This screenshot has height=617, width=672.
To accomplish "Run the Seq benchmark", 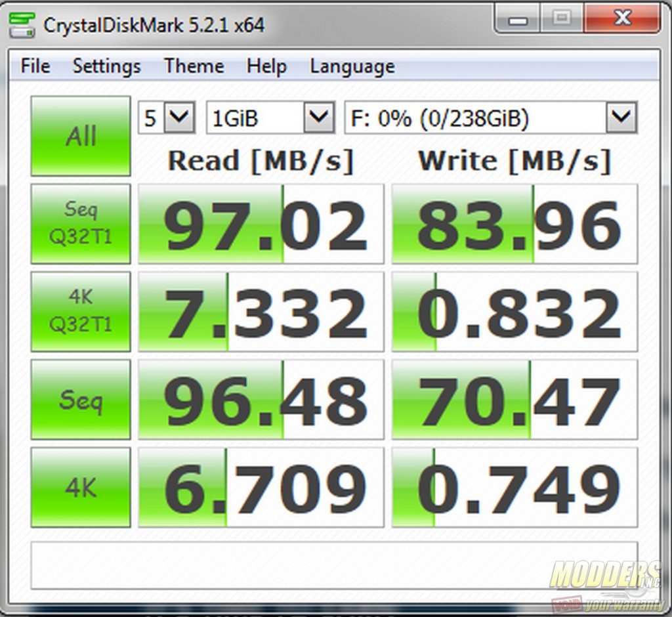I will (81, 399).
